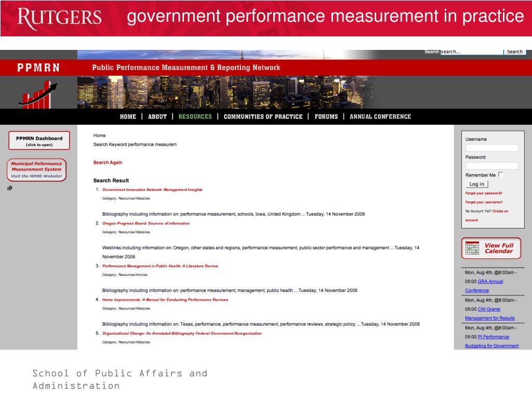
Task: Click the Username input field
Action: click(491, 148)
